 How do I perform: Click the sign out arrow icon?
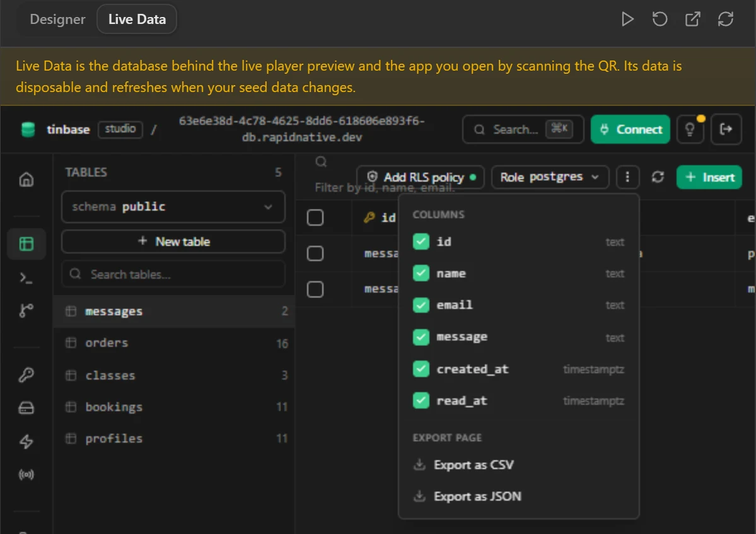[726, 129]
